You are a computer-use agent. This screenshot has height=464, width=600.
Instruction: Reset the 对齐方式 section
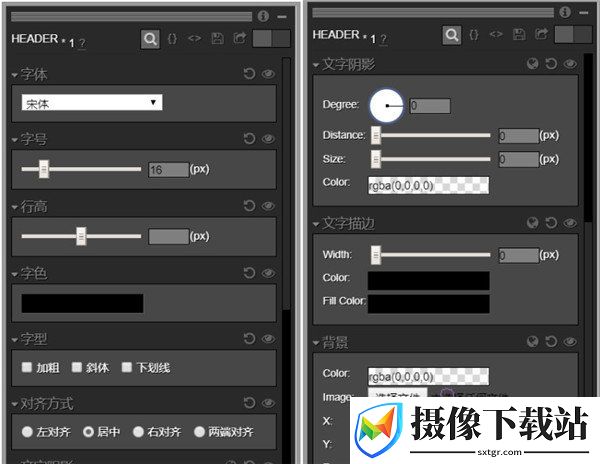coord(249,403)
